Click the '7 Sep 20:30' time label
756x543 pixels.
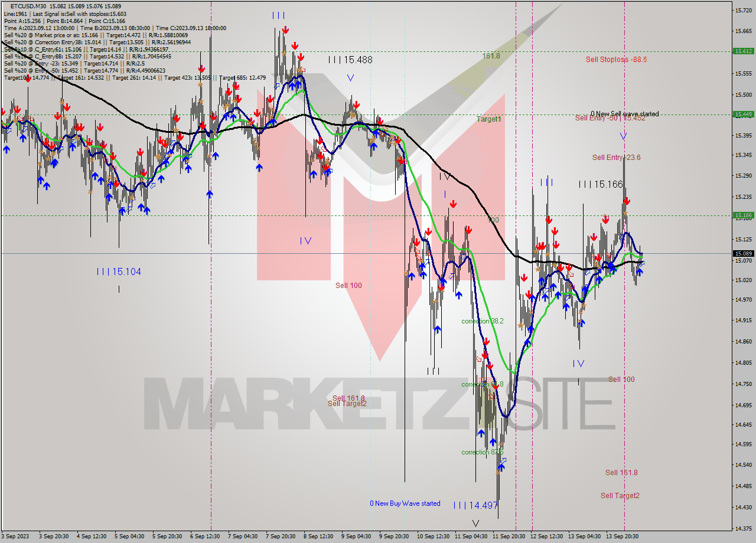tap(281, 537)
